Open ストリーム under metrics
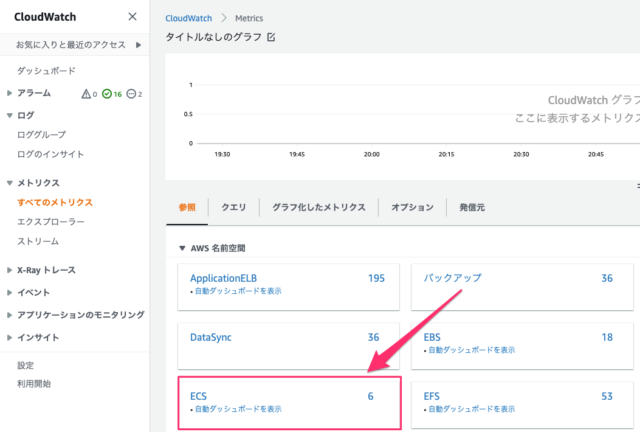The width and height of the screenshot is (640, 432). coord(38,241)
